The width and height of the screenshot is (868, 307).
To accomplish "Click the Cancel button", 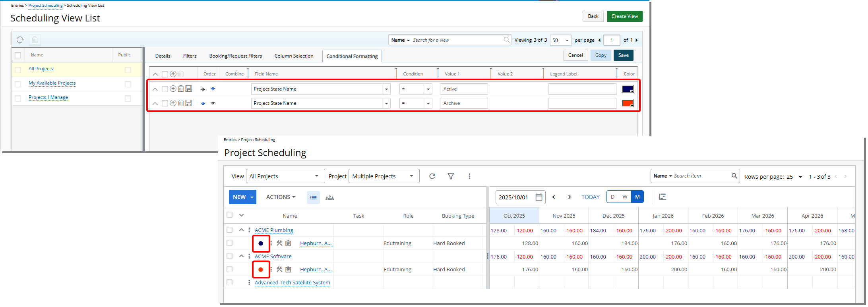I will 575,55.
